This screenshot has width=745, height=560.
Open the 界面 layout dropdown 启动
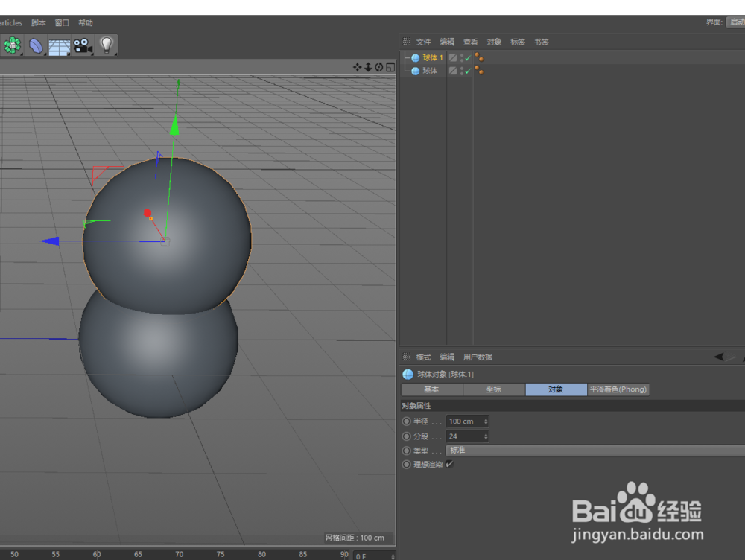click(736, 22)
